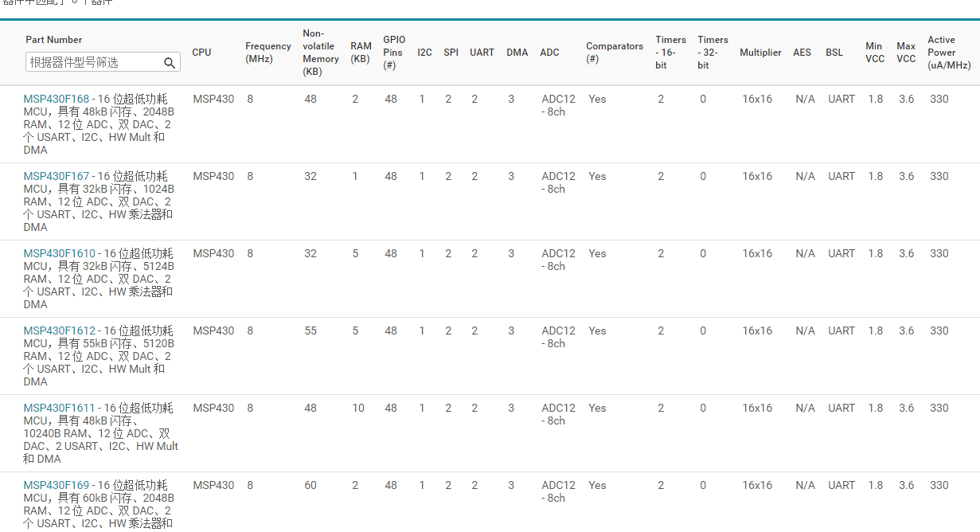Click the UART column header
This screenshot has height=532, width=980.
point(482,53)
